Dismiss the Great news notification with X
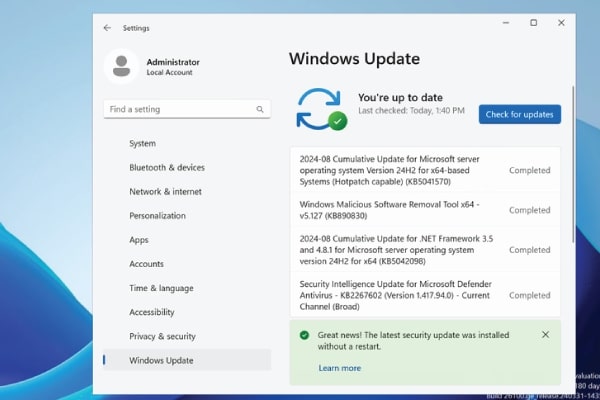 click(545, 334)
